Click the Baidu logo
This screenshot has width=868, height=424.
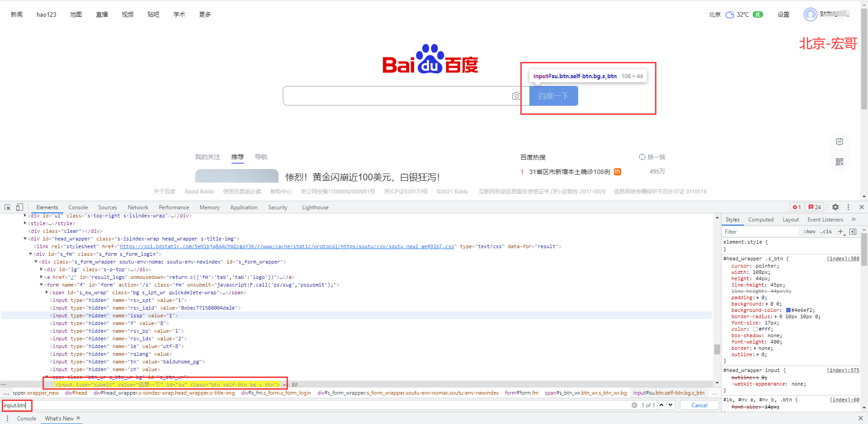click(430, 59)
